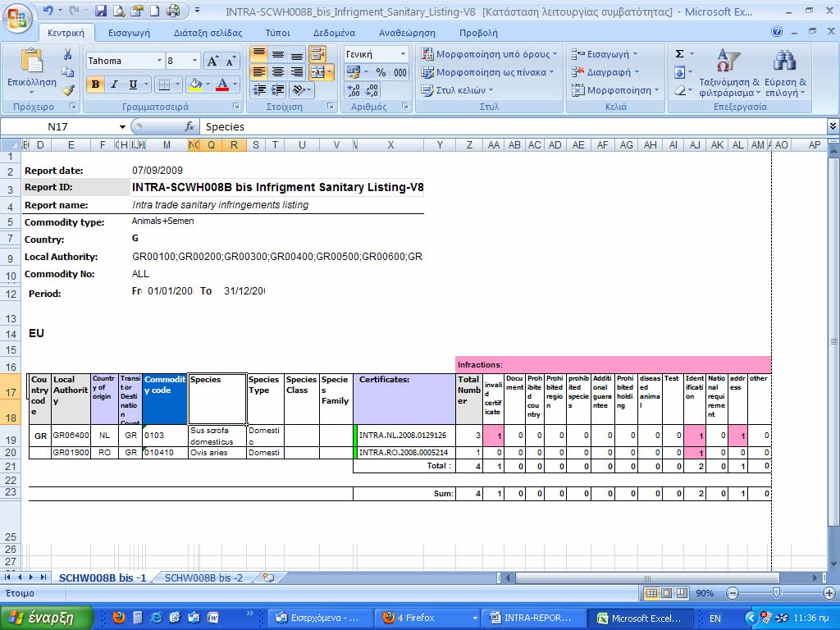
Task: Open the font size dropdown
Action: coord(194,61)
